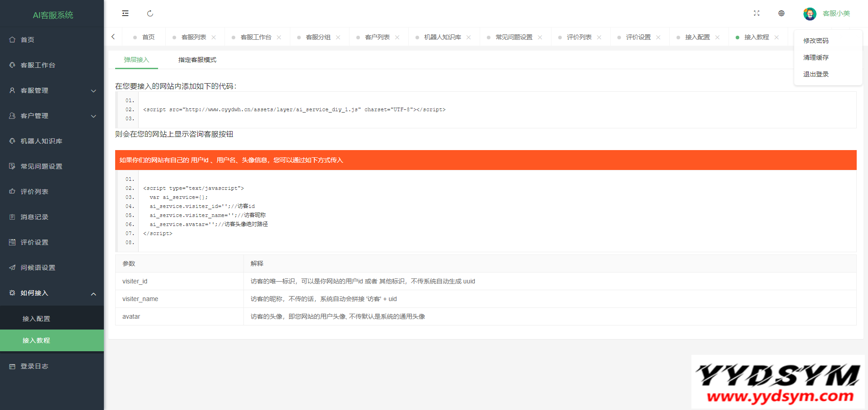Click the refresh page icon
This screenshot has width=868, height=410.
(150, 14)
